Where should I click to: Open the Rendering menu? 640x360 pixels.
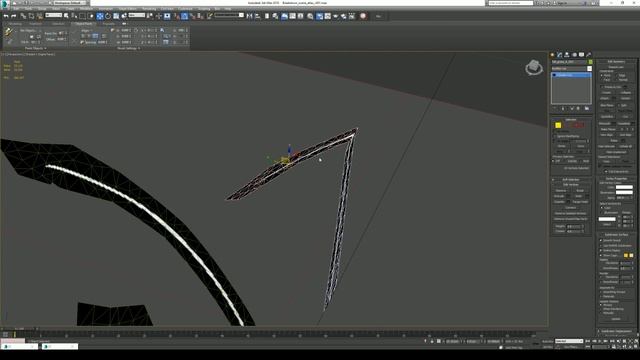[x=149, y=9]
